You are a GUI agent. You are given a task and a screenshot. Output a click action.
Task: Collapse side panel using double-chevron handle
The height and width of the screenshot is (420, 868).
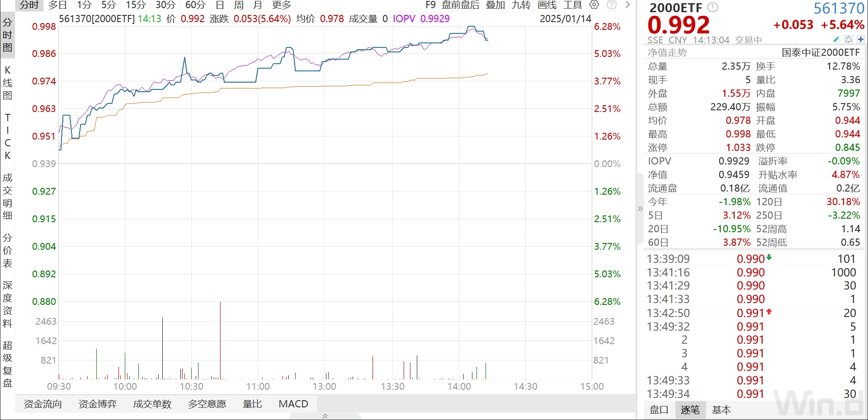(x=640, y=209)
